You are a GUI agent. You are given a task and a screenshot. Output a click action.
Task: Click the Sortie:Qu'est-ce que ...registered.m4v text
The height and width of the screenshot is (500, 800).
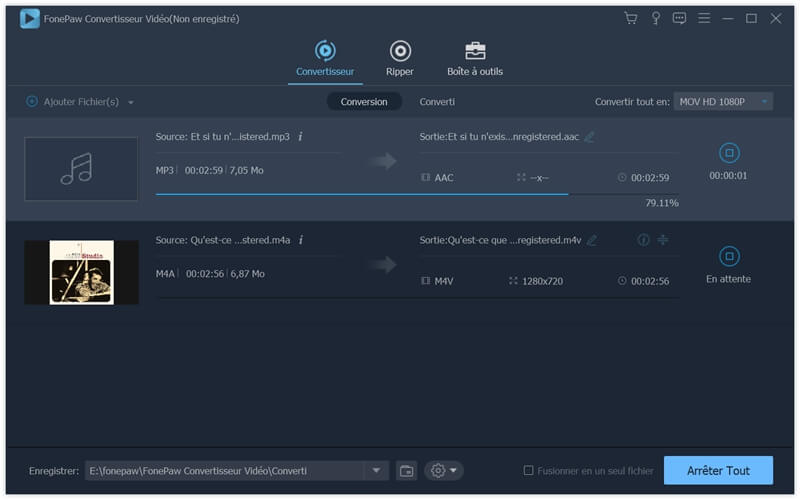click(500, 240)
